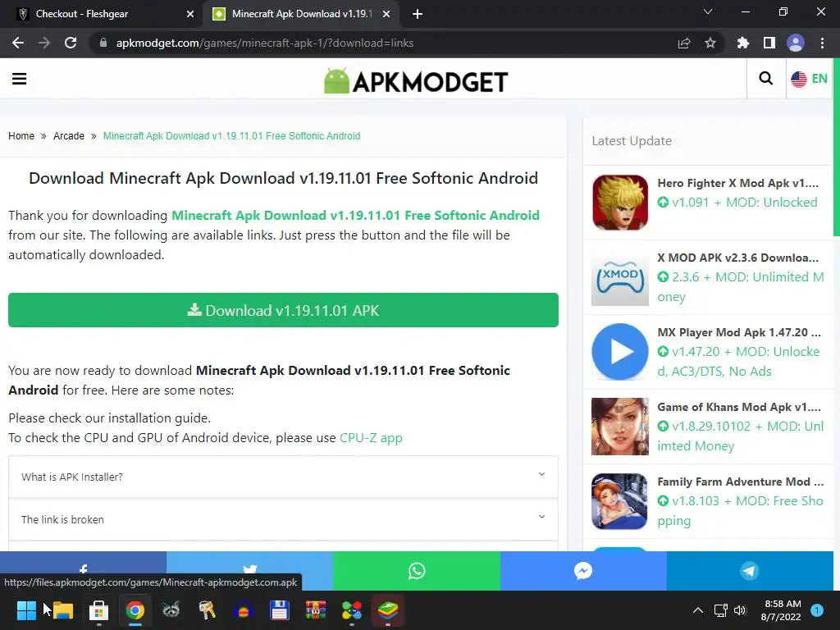
Task: Click the XMOD app icon thumbnail
Action: coord(620,277)
